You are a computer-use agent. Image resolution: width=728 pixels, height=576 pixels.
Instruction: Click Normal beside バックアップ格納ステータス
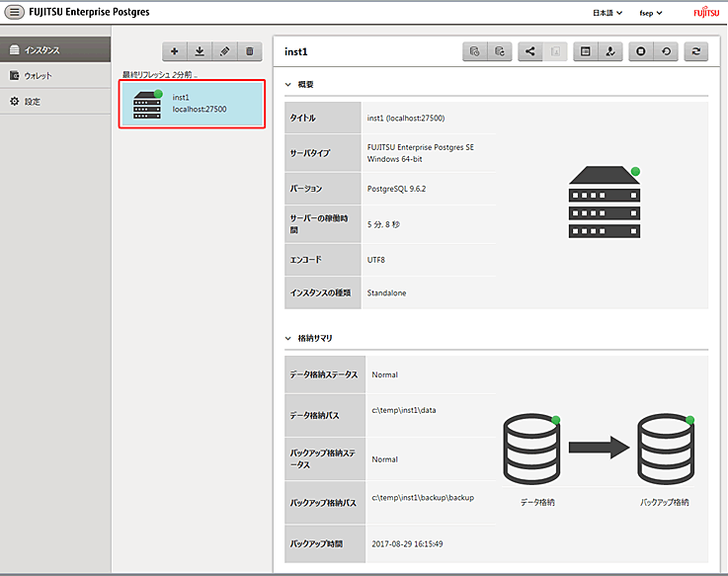[385, 459]
